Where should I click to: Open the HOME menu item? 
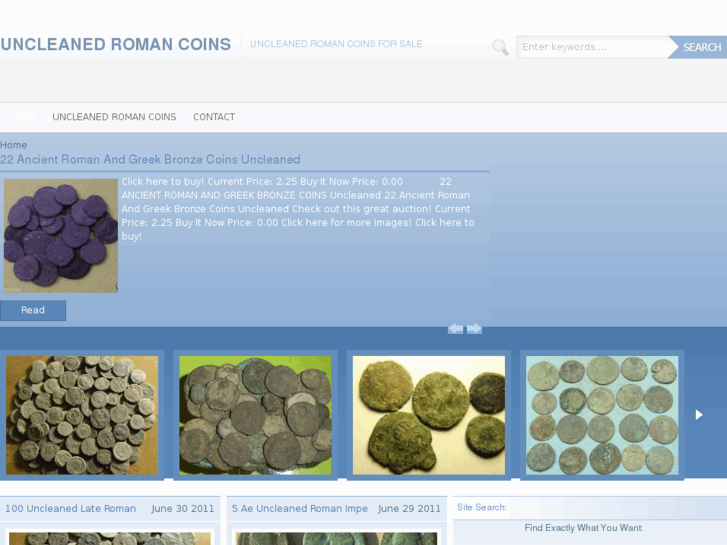tap(22, 117)
